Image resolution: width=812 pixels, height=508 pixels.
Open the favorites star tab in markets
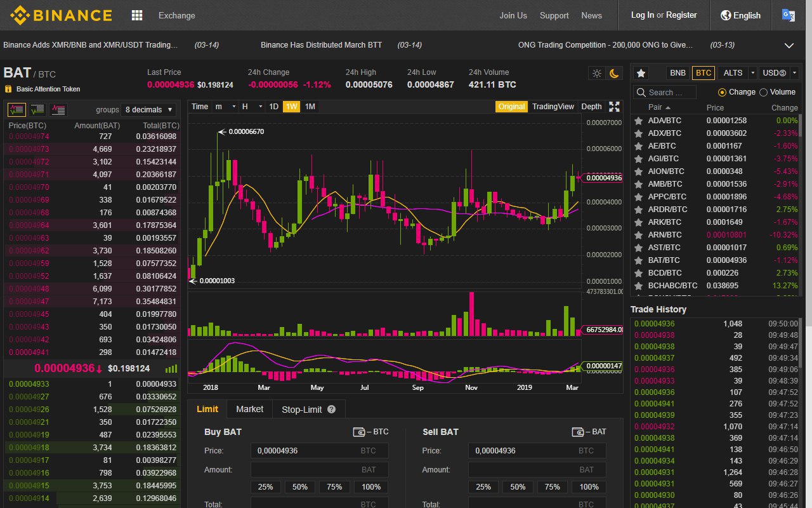[x=641, y=73]
